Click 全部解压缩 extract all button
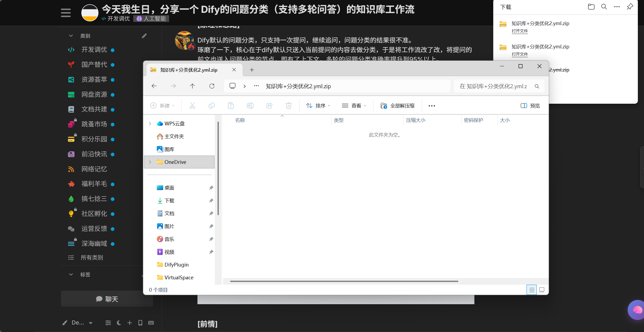This screenshot has height=332, width=644. point(397,106)
